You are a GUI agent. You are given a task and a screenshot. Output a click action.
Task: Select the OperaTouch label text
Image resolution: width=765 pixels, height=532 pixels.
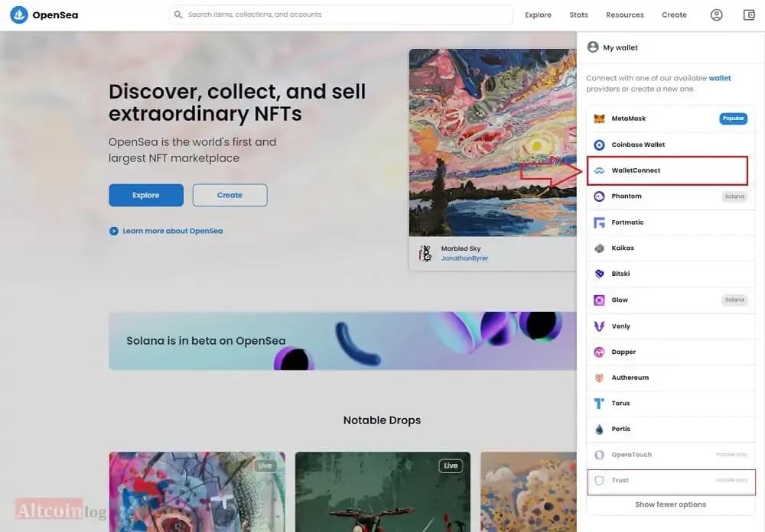(631, 455)
